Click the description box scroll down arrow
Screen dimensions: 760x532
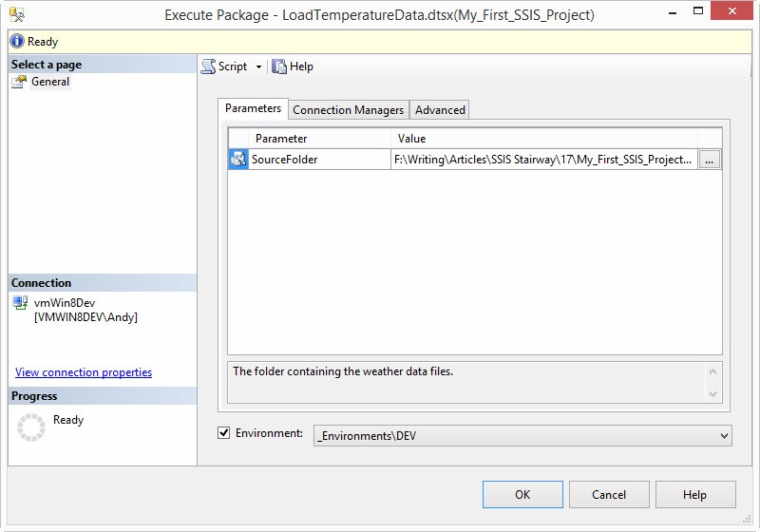(x=712, y=393)
